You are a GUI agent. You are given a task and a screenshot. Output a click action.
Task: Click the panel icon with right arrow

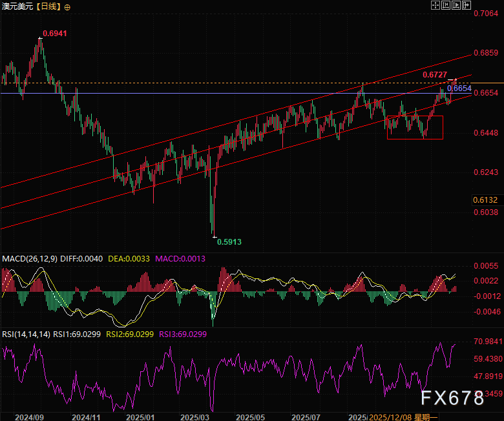tap(467, 5)
